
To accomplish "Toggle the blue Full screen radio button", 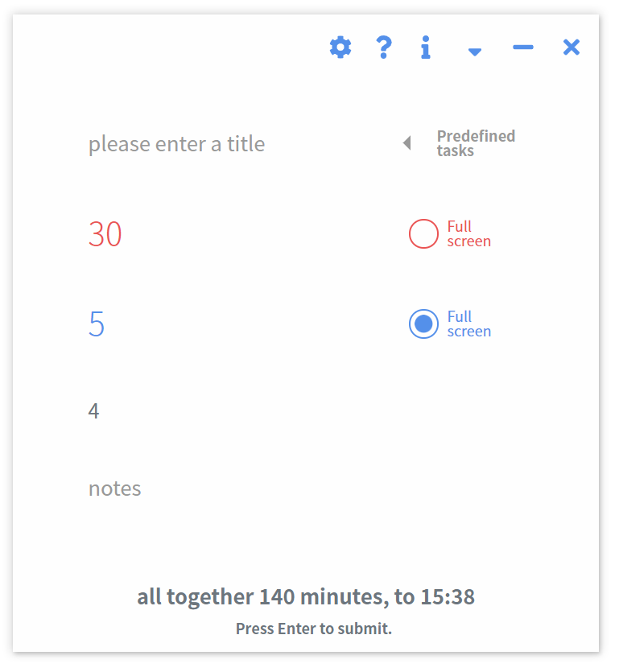I will pos(423,324).
